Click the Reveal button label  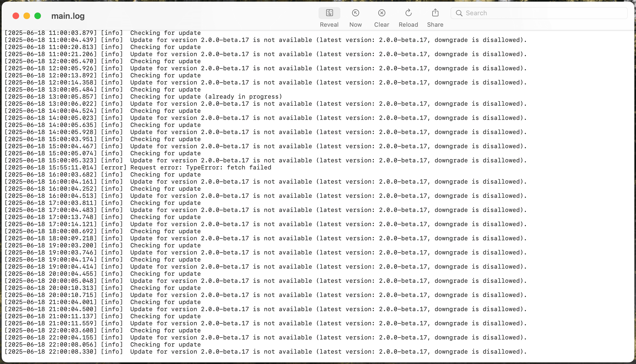point(329,25)
